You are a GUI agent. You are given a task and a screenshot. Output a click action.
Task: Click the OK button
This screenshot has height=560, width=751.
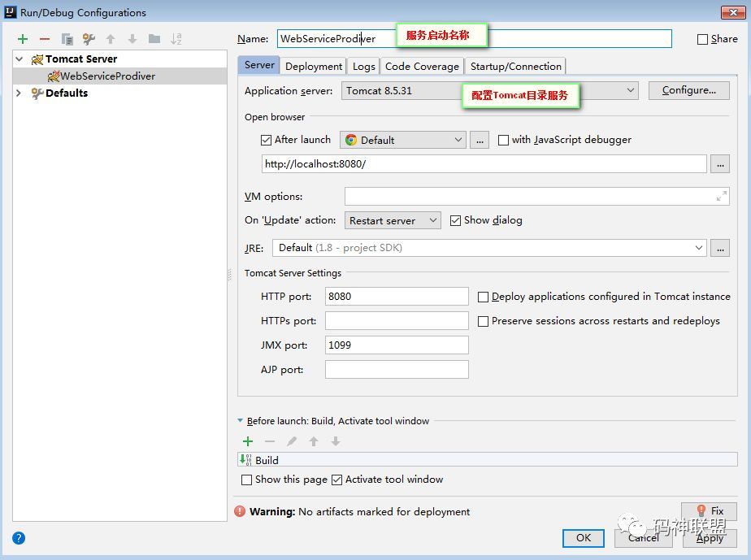coord(584,538)
